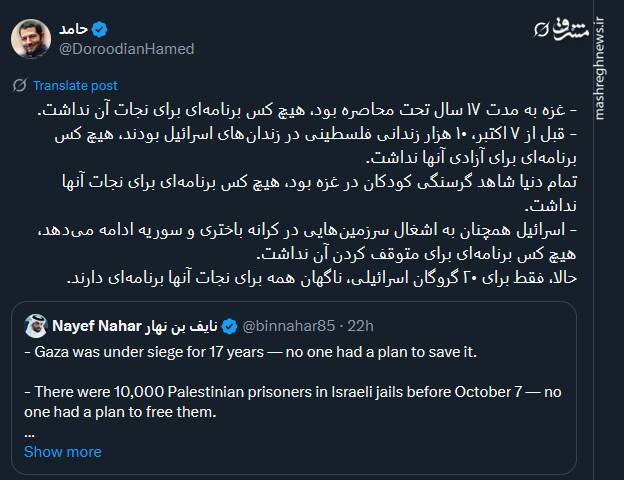
Task: Select the Translate post link
Action: click(75, 86)
